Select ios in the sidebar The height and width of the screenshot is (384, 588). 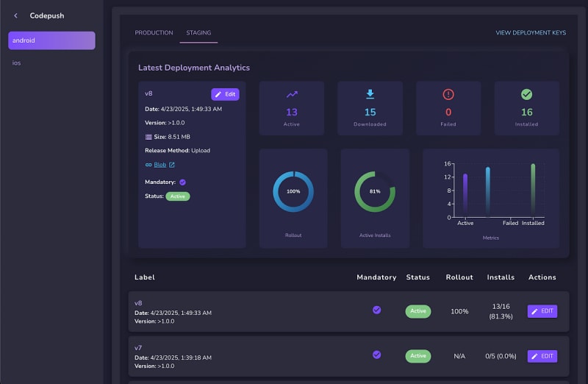(x=16, y=63)
